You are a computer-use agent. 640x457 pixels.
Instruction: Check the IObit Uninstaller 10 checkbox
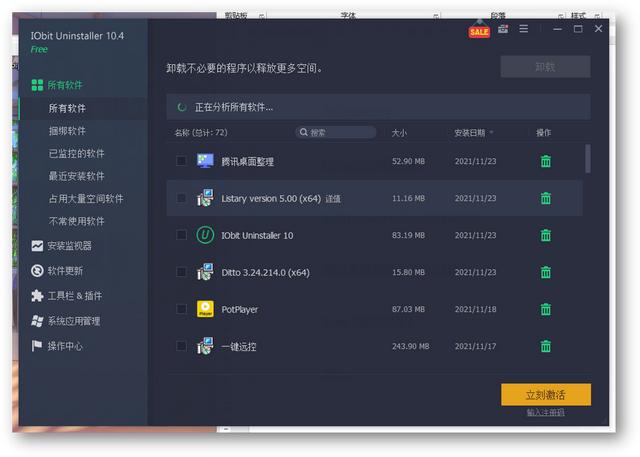[x=181, y=235]
